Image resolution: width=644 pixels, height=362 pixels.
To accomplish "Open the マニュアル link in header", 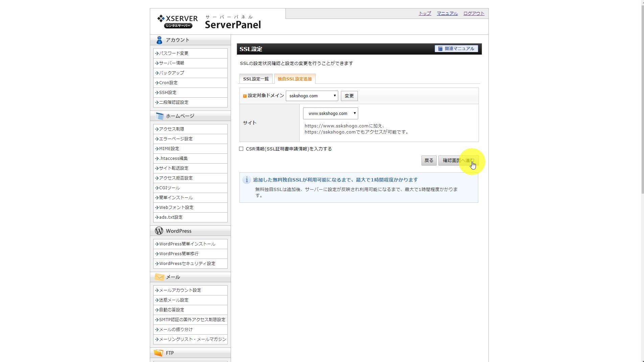I will tap(447, 14).
